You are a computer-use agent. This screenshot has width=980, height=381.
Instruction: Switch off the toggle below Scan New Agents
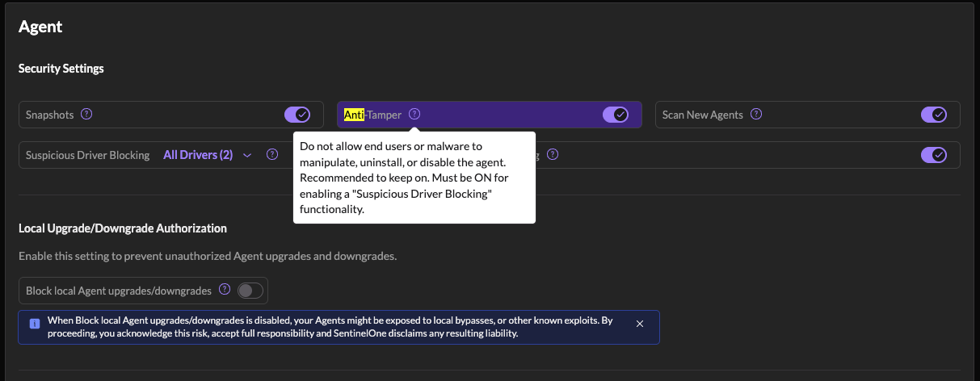(934, 155)
